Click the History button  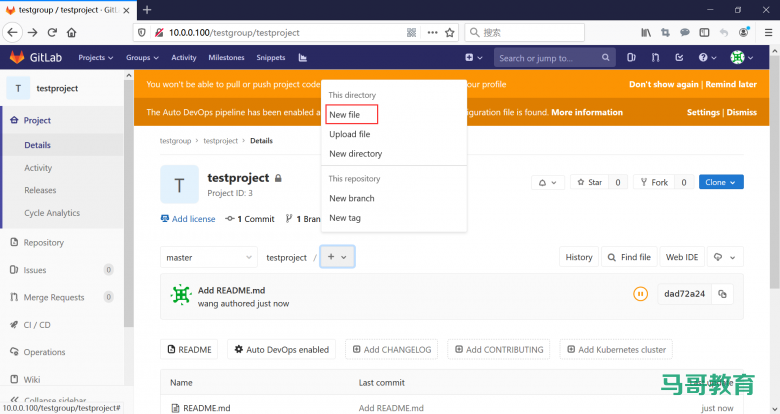click(579, 257)
